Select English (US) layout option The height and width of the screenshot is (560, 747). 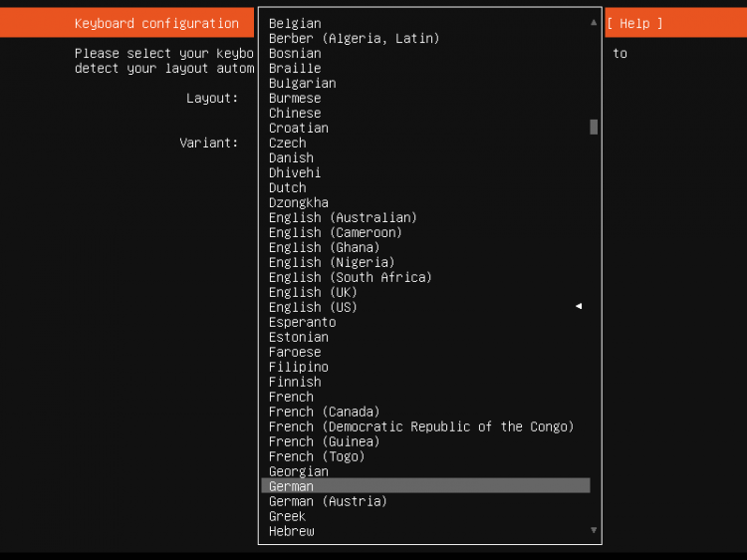point(425,307)
